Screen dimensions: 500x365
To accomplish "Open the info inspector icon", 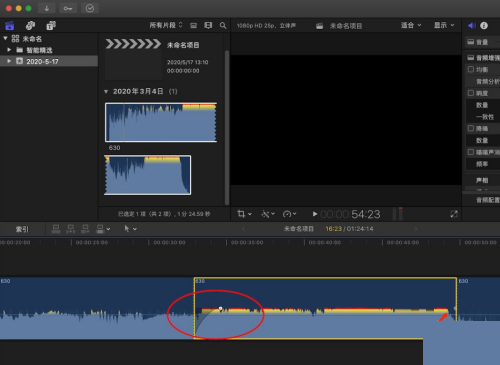I will point(484,25).
